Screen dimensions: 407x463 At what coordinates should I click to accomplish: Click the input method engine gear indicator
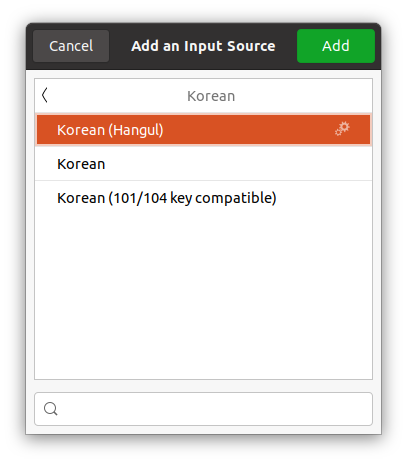click(342, 129)
